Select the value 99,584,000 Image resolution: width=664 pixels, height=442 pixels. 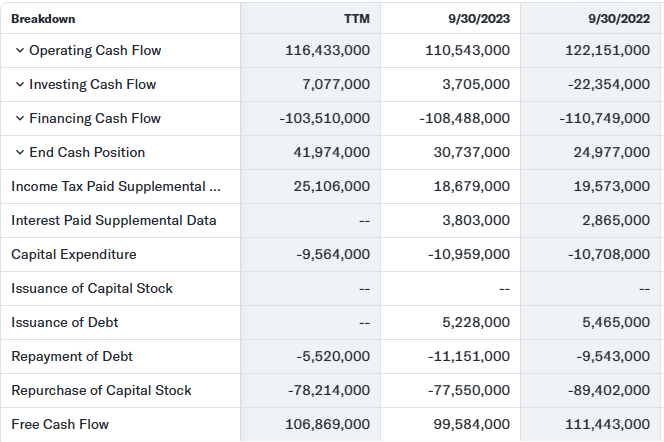(472, 424)
